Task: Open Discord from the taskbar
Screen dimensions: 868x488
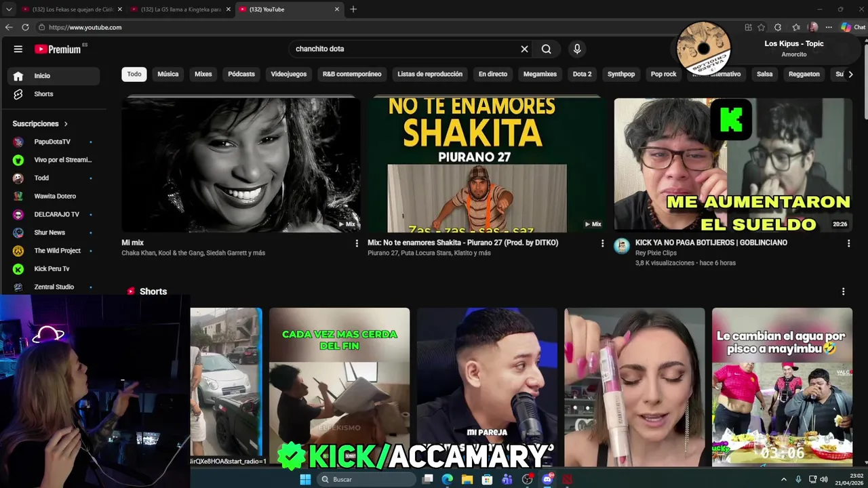Action: (x=547, y=479)
